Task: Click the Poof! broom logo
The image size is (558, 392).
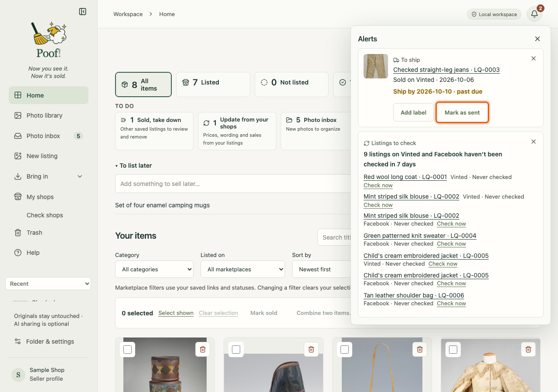Action: [x=48, y=40]
